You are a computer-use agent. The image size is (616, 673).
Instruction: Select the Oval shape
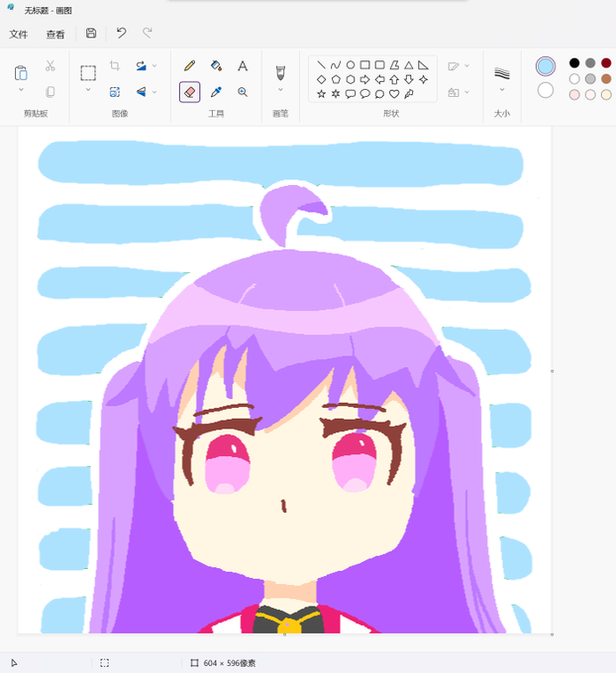coord(351,64)
